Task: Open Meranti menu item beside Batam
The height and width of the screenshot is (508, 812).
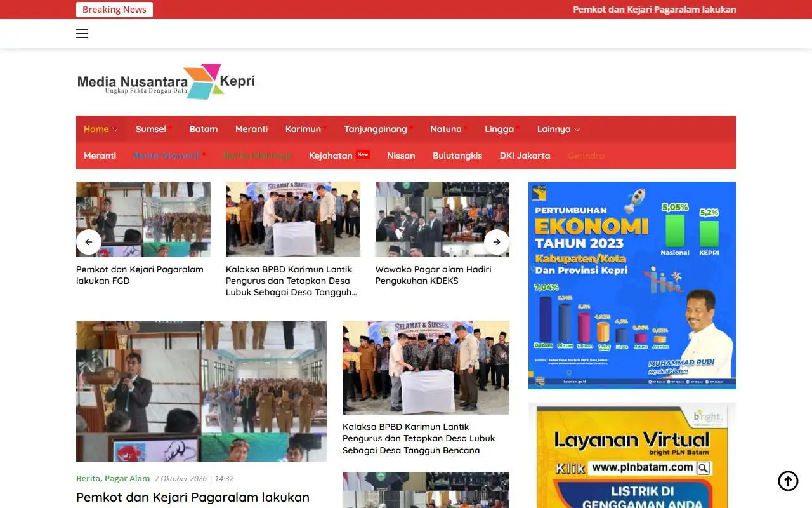Action: tap(252, 129)
